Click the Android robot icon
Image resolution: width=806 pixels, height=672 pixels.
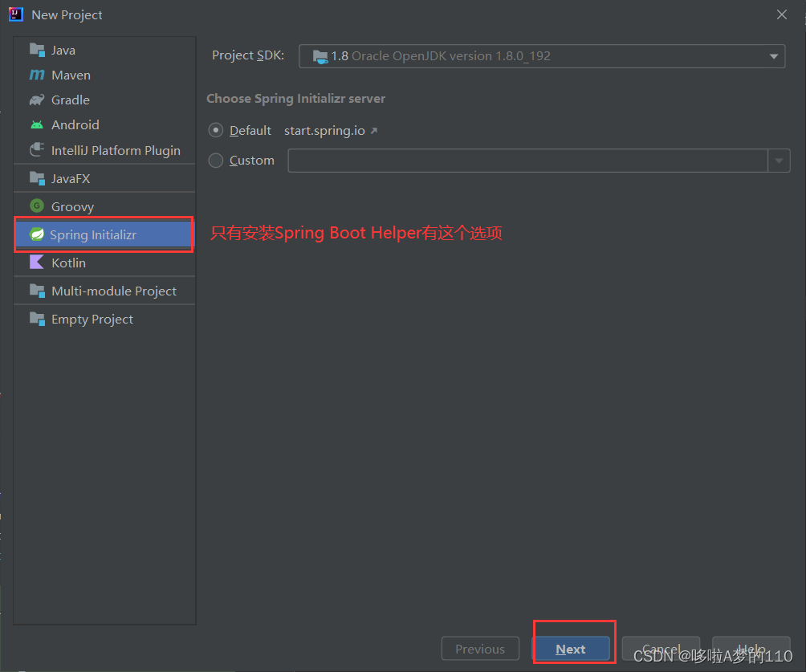pyautogui.click(x=37, y=125)
